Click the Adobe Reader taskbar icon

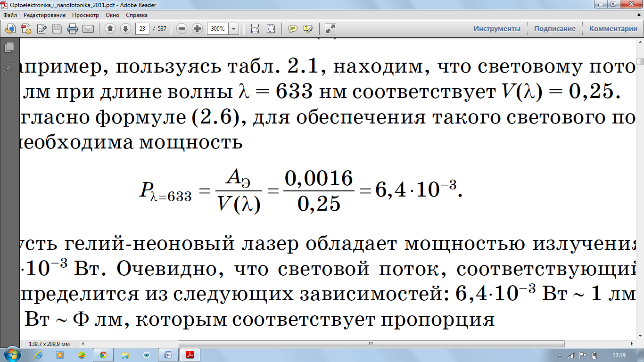pos(190,355)
